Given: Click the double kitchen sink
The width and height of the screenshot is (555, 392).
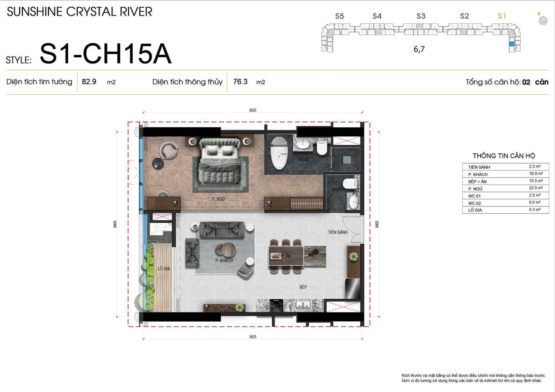Looking at the screenshot, I should tap(302, 305).
